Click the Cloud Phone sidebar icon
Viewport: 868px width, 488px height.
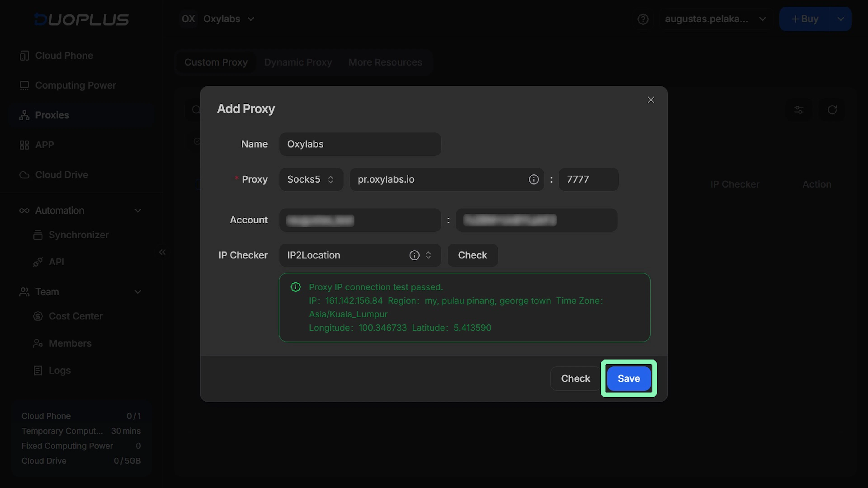tap(24, 56)
